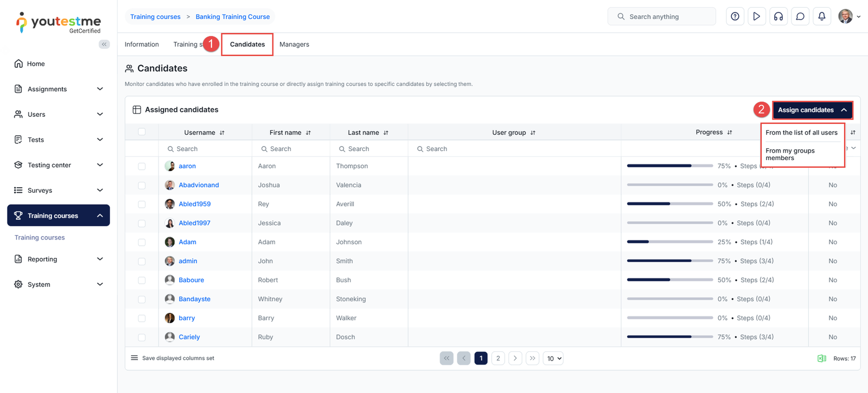Image resolution: width=868 pixels, height=393 pixels.
Task: Click the play video tutorial icon
Action: 756,17
